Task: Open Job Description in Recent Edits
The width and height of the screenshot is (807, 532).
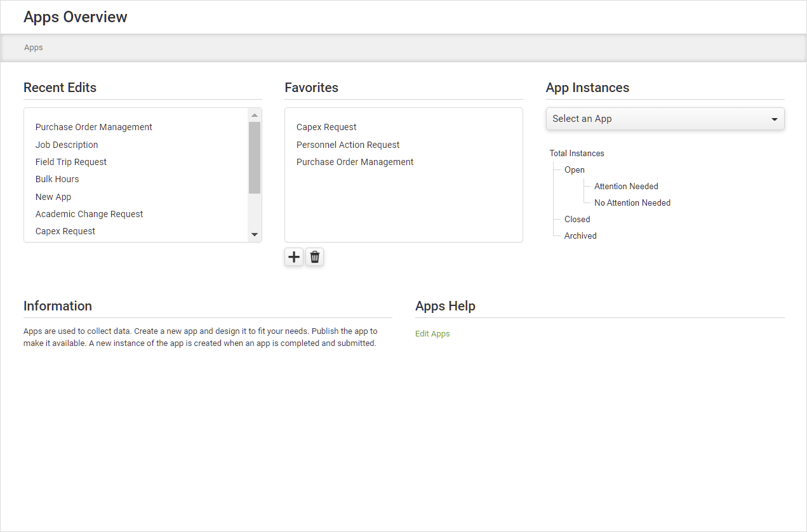Action: tap(67, 145)
